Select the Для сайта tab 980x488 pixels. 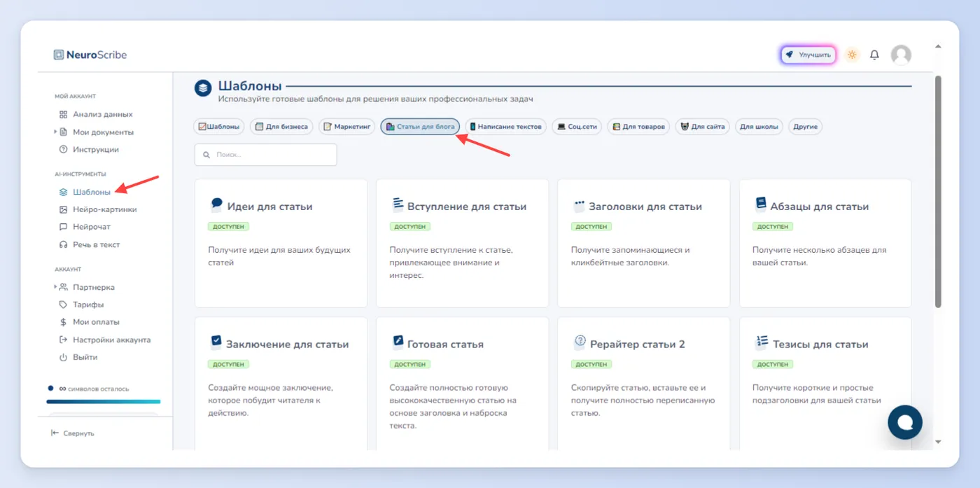[x=703, y=127]
